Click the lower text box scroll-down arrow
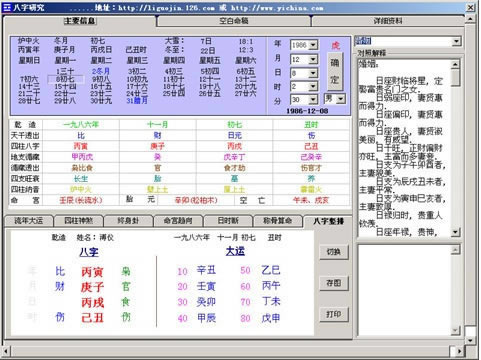The height and width of the screenshot is (360, 481). tap(455, 330)
